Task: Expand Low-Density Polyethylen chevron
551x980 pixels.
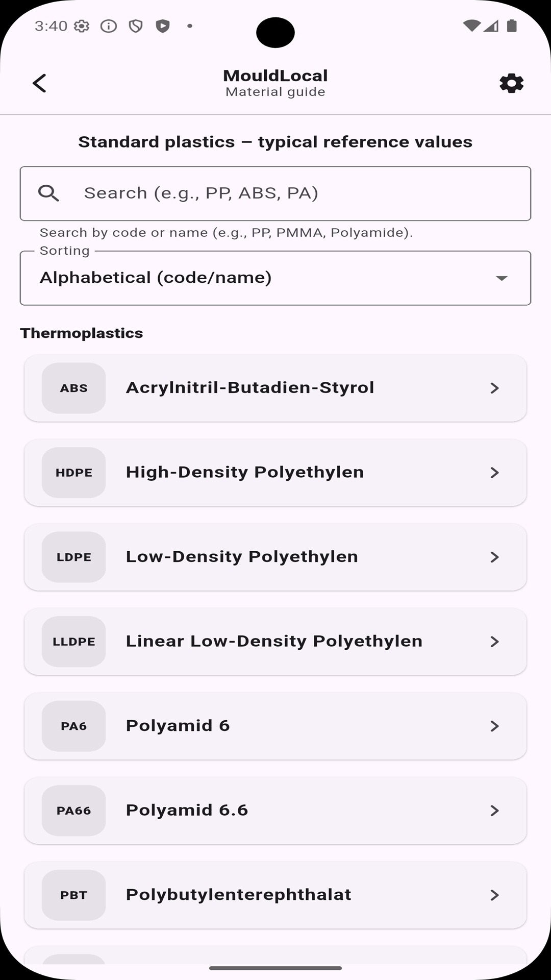Action: pyautogui.click(x=494, y=557)
